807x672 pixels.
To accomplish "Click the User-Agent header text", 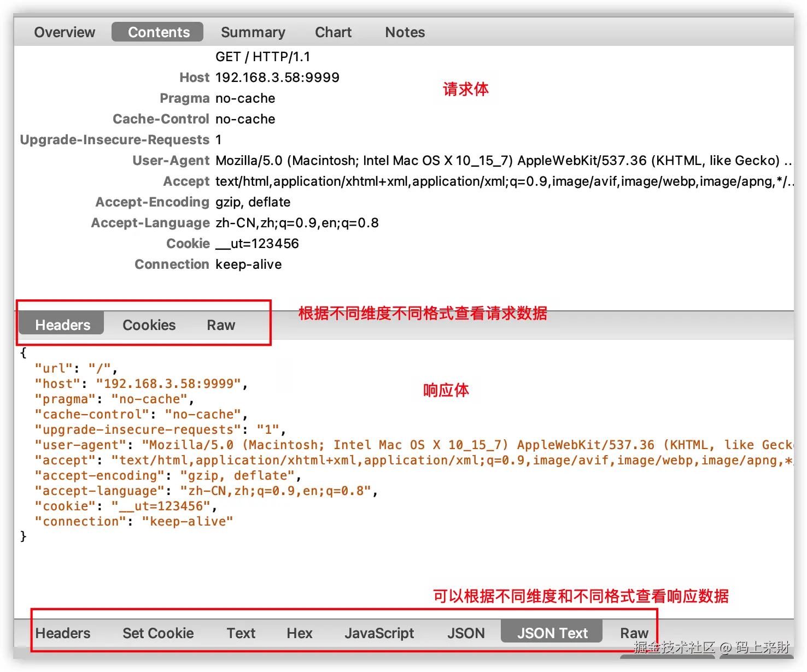I will pos(171,160).
